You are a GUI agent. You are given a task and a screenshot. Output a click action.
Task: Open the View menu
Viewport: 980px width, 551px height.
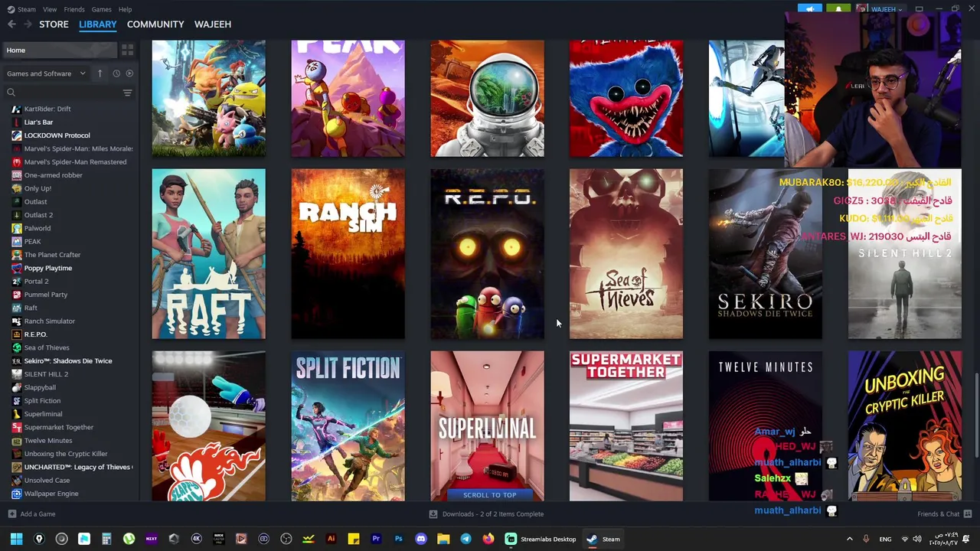[50, 9]
